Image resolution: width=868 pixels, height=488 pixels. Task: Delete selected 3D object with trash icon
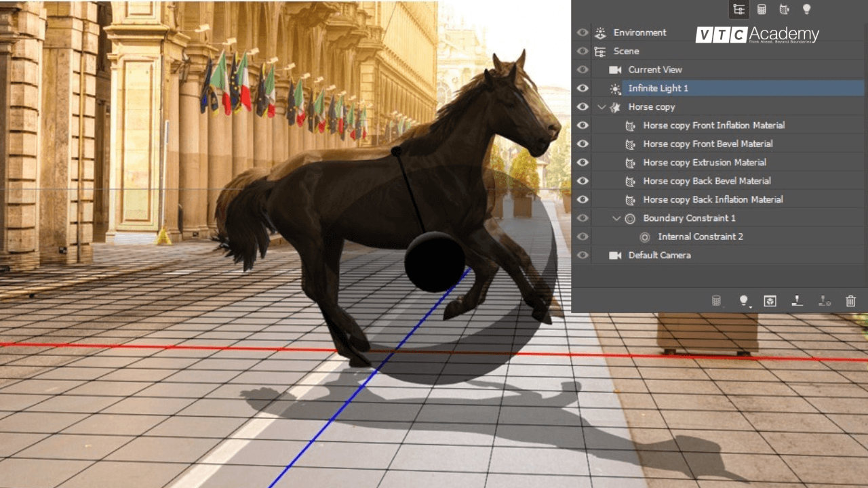(850, 301)
